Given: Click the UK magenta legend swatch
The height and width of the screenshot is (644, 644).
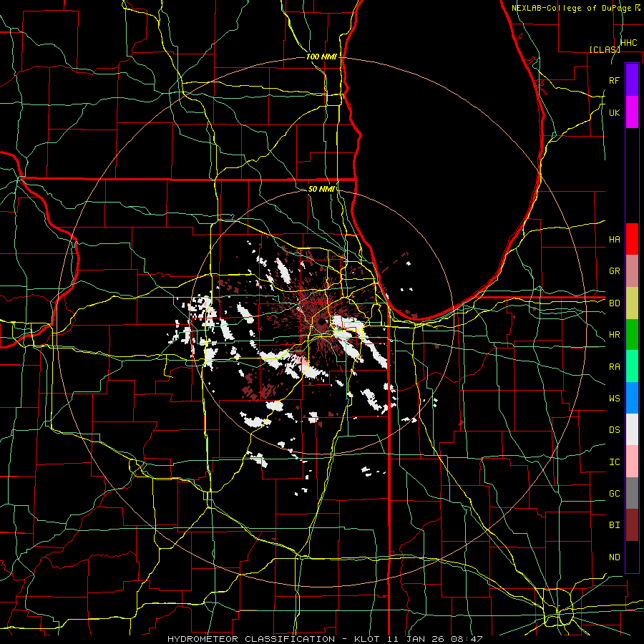Looking at the screenshot, I should (x=632, y=112).
